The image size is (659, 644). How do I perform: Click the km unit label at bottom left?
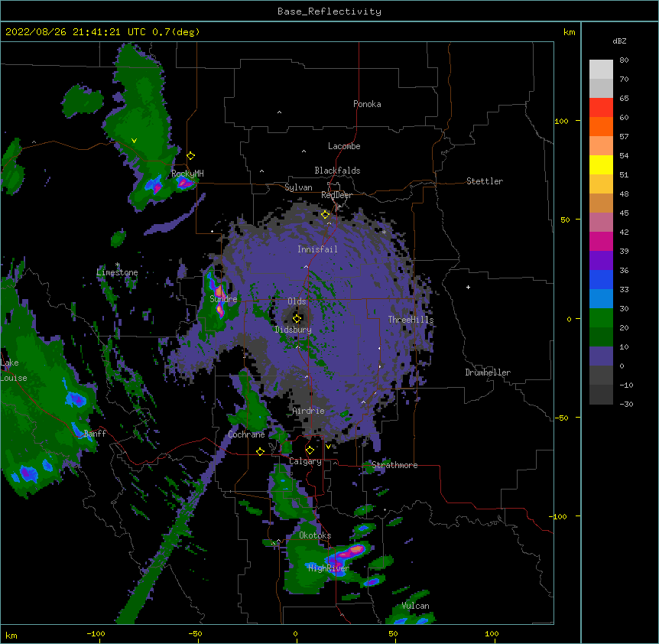coord(11,635)
